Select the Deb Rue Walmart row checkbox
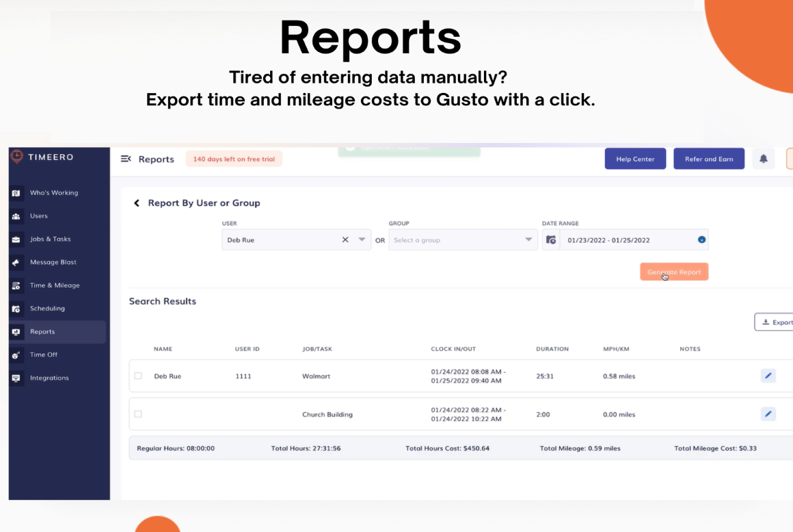 point(138,375)
